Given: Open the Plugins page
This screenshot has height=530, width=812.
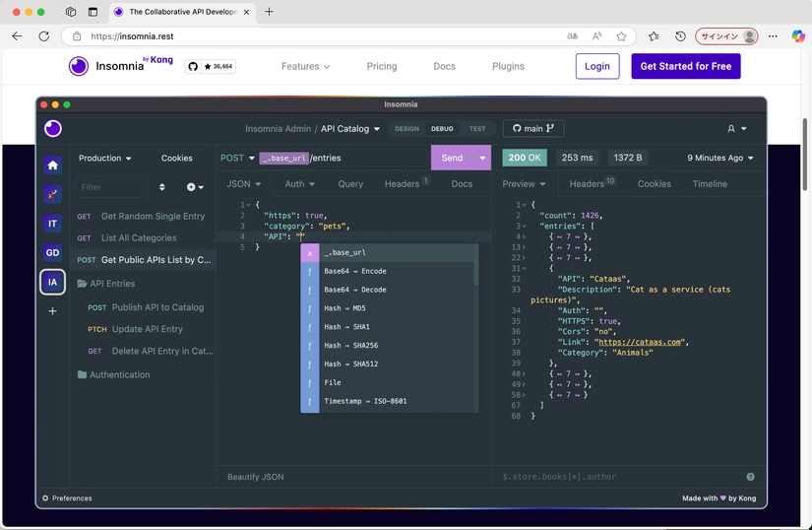Looking at the screenshot, I should pos(508,66).
